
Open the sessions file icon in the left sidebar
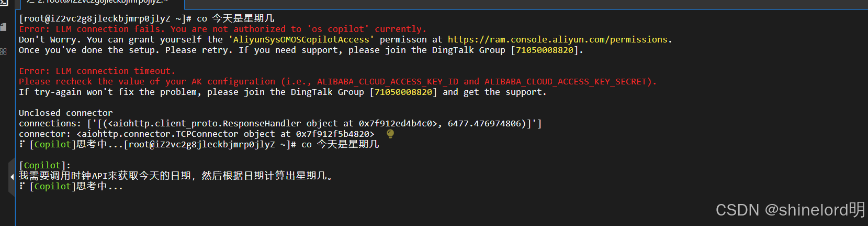pyautogui.click(x=3, y=27)
